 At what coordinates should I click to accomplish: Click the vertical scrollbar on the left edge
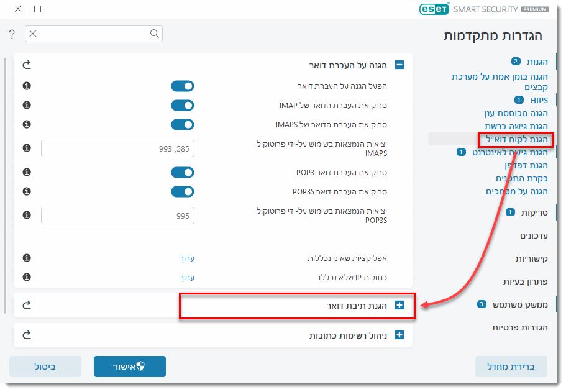point(5,185)
